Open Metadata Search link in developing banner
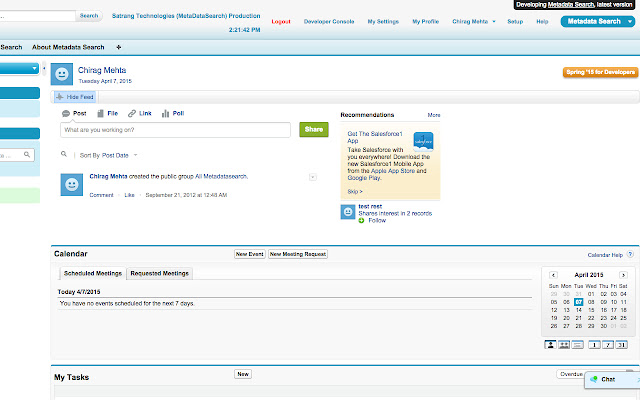This screenshot has width=640, height=400. (x=571, y=5)
